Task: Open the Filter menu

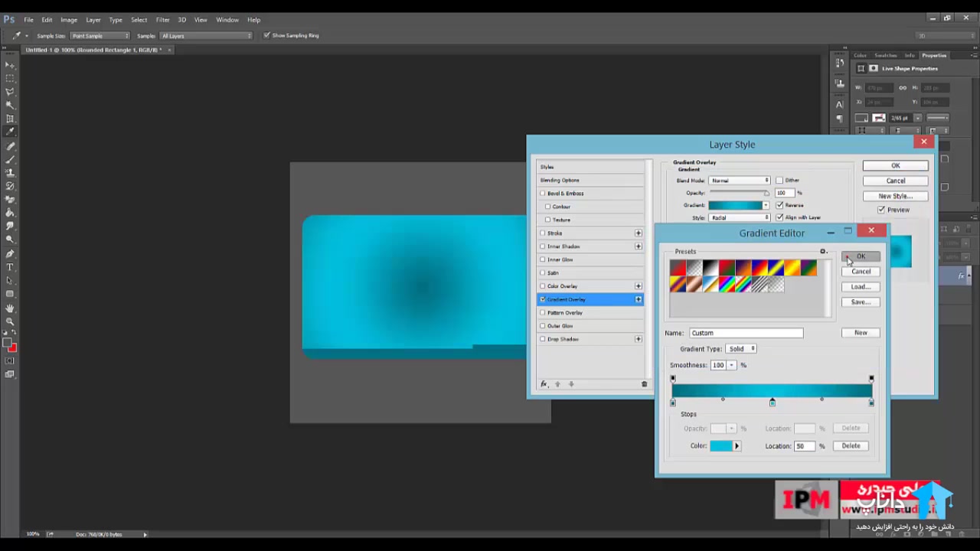Action: [162, 20]
